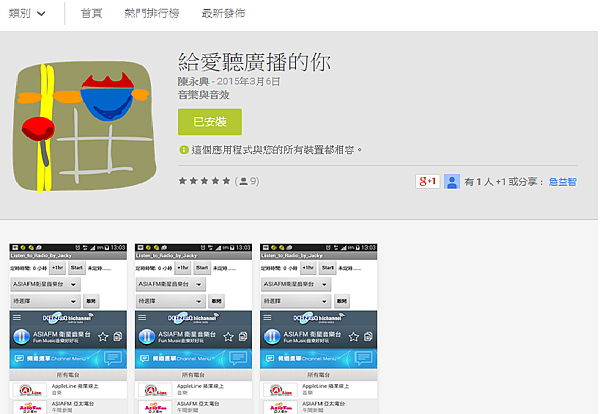Image resolution: width=600 pixels, height=414 pixels.
Task: Click the app title 給愛聽廣播的你
Action: [x=254, y=62]
